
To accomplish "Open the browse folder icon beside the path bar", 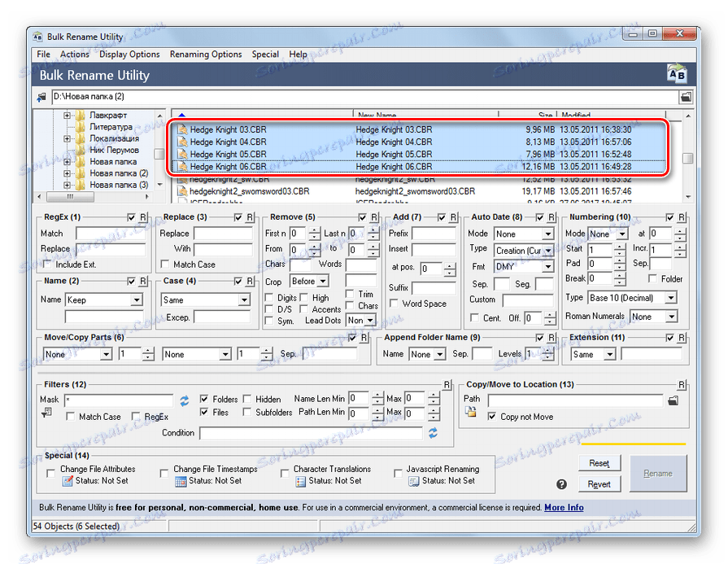I will 685,97.
